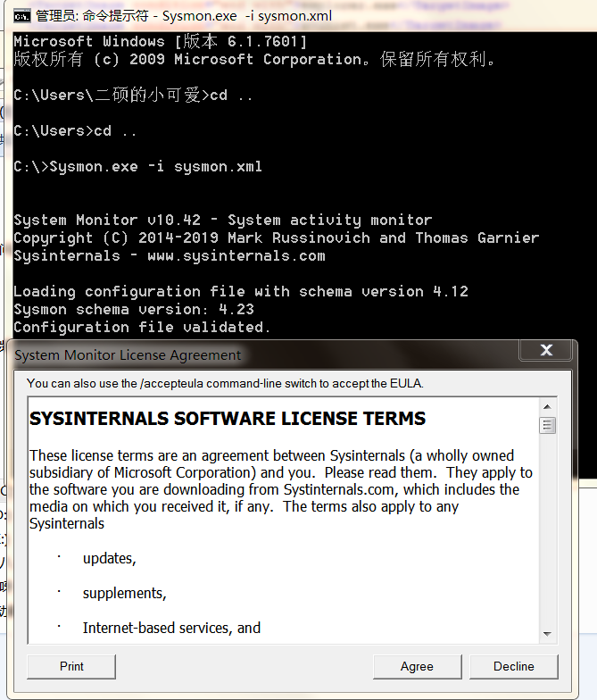Click the /accepteula command-line hint text
This screenshot has height=700, width=597.
tap(225, 384)
